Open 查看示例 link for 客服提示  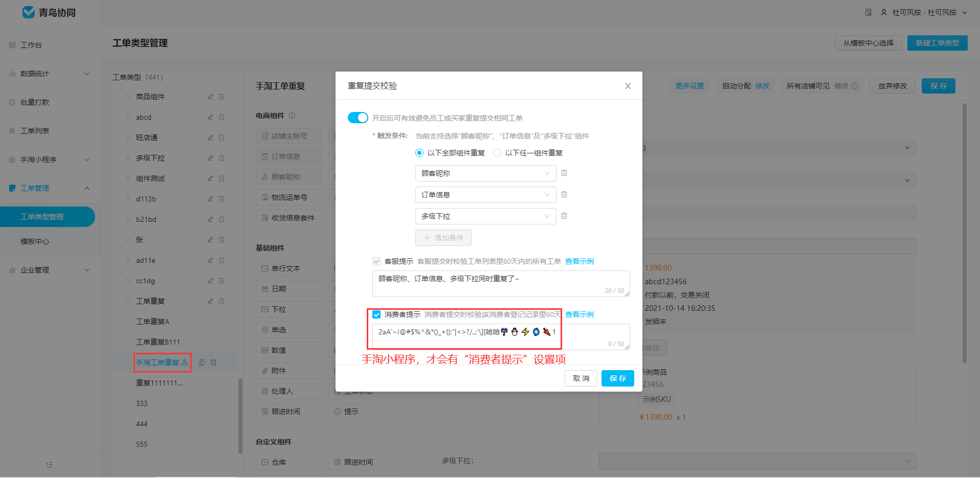click(580, 261)
